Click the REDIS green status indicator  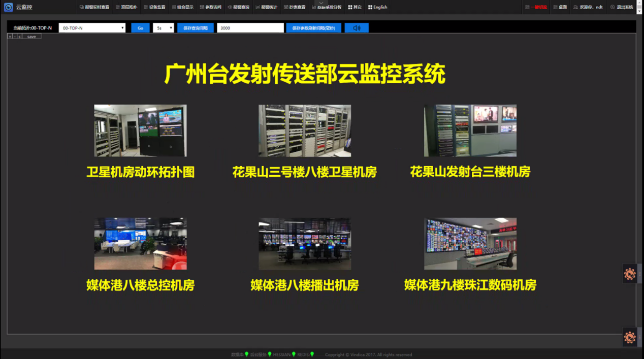[312, 354]
